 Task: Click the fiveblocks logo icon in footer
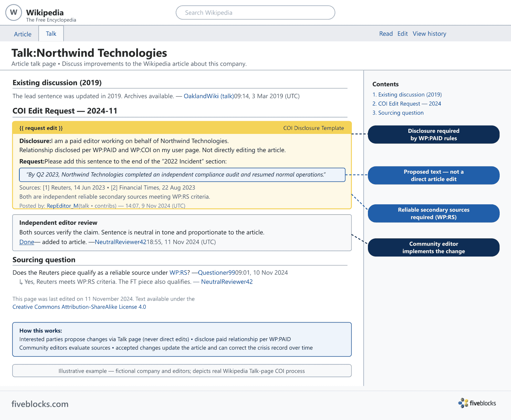tap(463, 403)
